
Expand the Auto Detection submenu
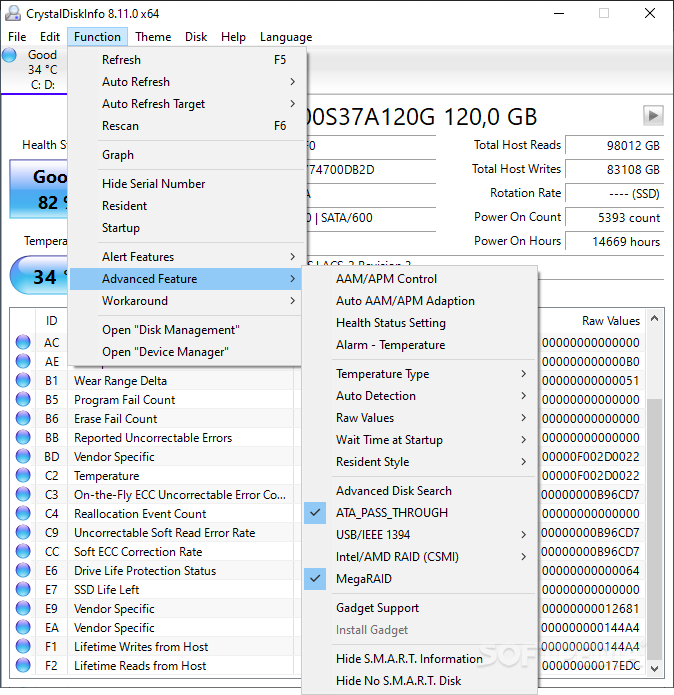click(x=420, y=396)
